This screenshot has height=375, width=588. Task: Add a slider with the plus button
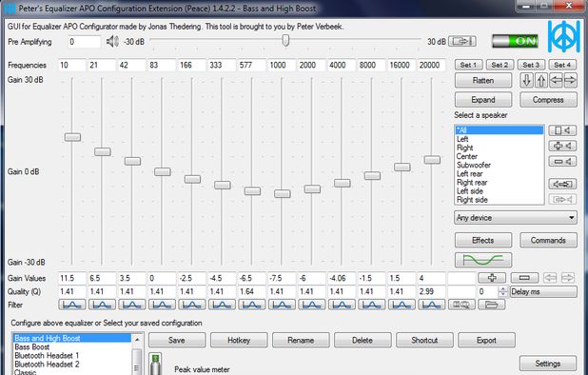pyautogui.click(x=492, y=278)
